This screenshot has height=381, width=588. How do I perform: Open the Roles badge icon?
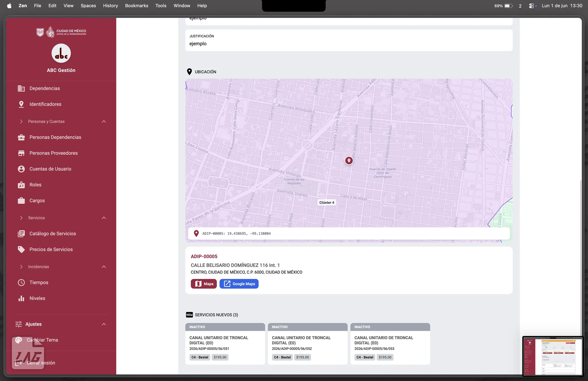click(x=21, y=185)
